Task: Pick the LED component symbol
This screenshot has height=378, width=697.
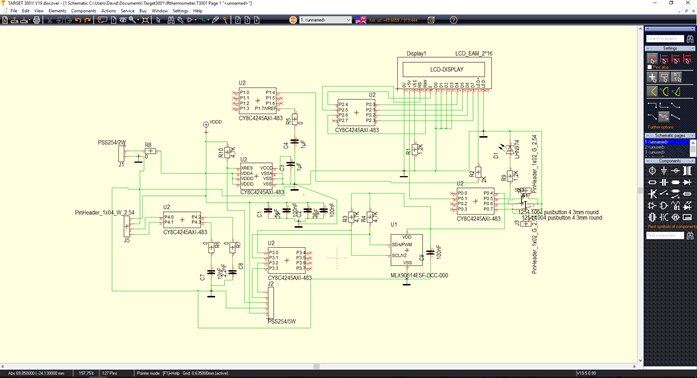Action: (687, 205)
